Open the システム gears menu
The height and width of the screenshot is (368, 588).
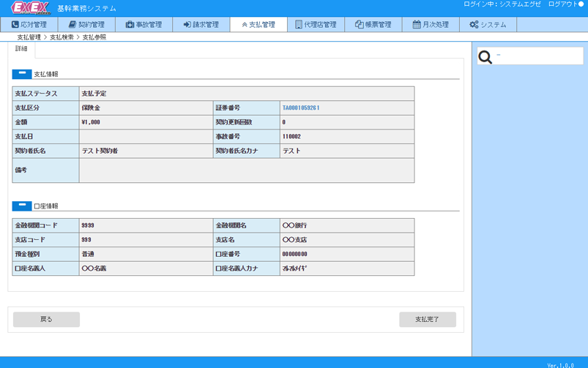coord(474,24)
